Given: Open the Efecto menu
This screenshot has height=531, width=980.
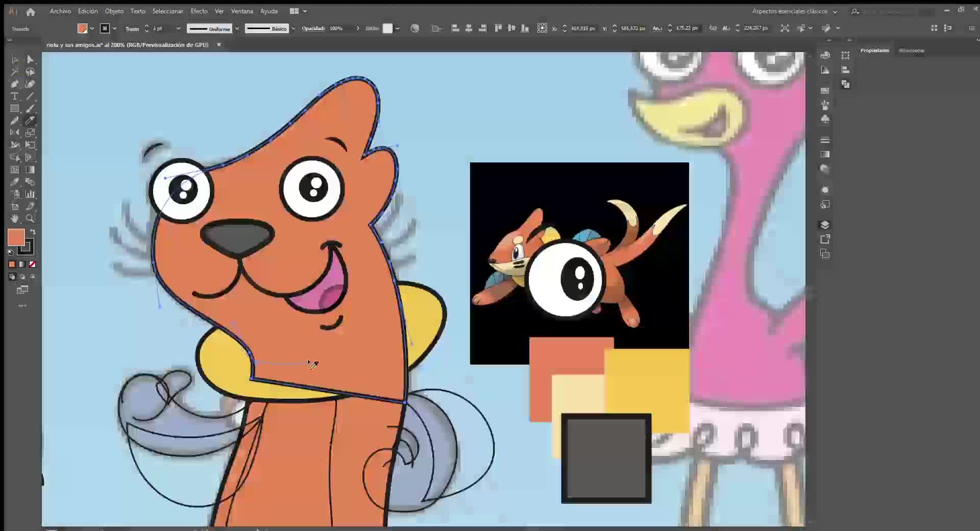Looking at the screenshot, I should tap(199, 11).
